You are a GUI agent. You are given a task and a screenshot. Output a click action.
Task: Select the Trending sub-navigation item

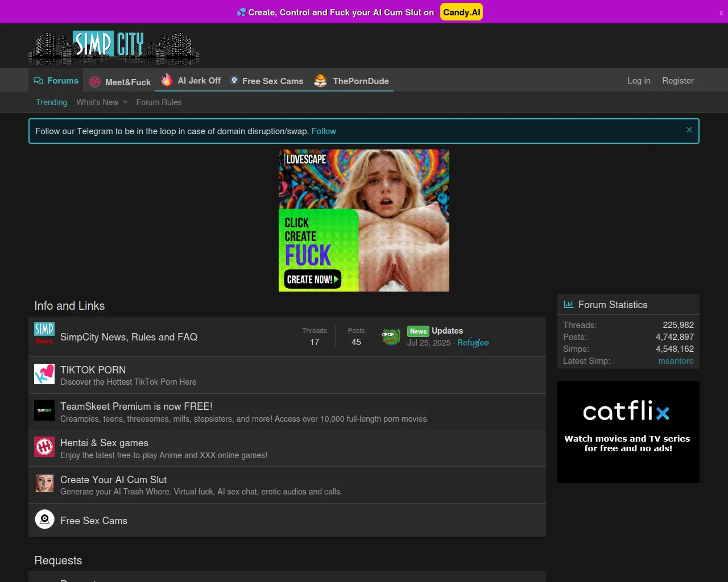tap(51, 102)
